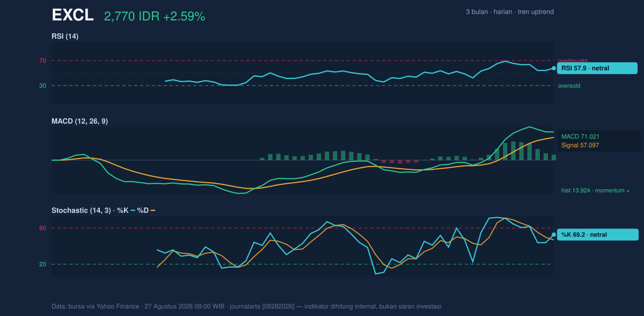This screenshot has height=316, width=644.
Task: Click the 2,770 IDR +2.59% price text
Action: point(155,17)
